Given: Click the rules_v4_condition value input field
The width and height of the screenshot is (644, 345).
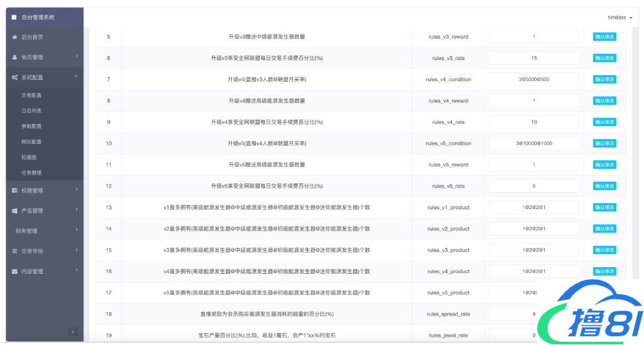Looking at the screenshot, I should point(534,79).
